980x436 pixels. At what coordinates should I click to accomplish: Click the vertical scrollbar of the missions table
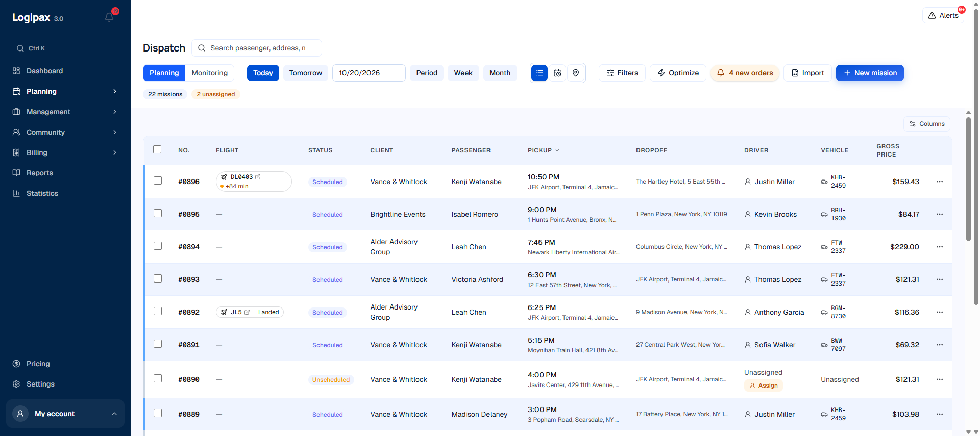coord(968,179)
